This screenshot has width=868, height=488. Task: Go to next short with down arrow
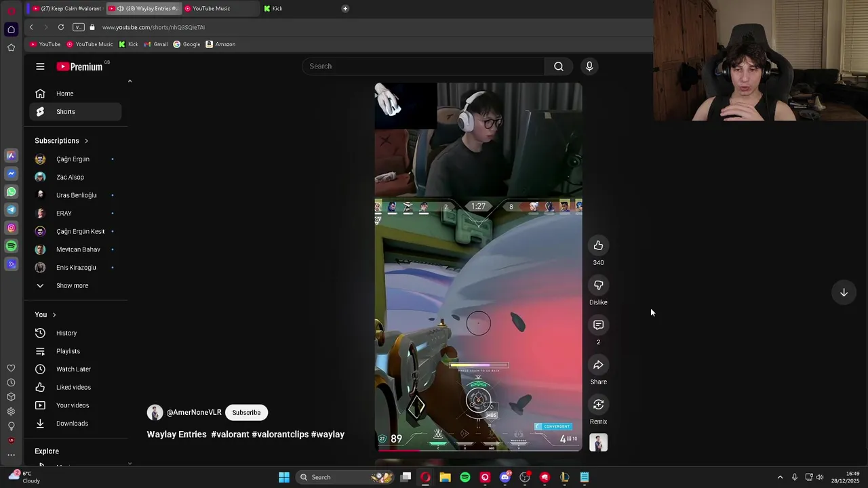[844, 292]
